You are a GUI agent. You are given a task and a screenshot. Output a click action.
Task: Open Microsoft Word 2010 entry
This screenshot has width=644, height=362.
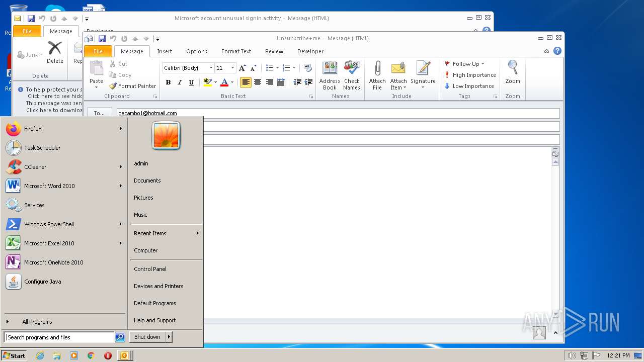64,186
